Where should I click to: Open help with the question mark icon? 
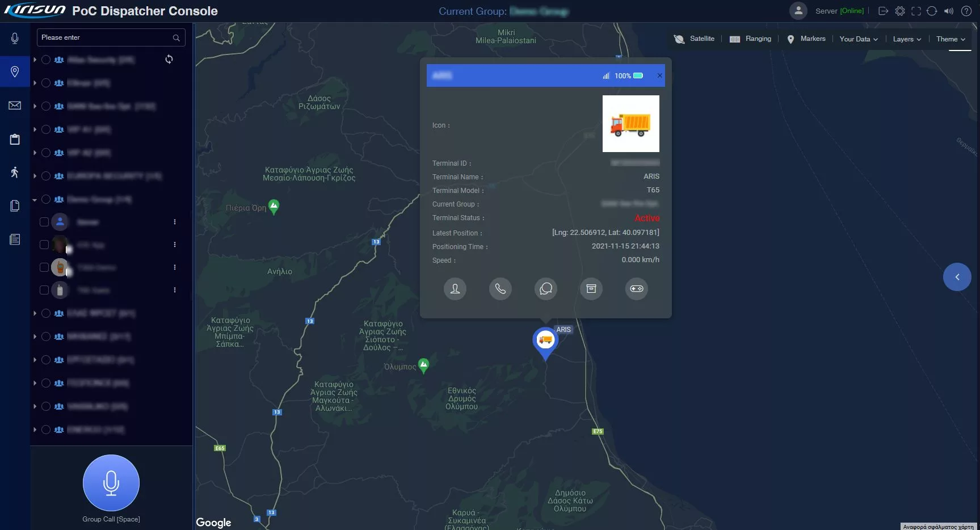[966, 11]
